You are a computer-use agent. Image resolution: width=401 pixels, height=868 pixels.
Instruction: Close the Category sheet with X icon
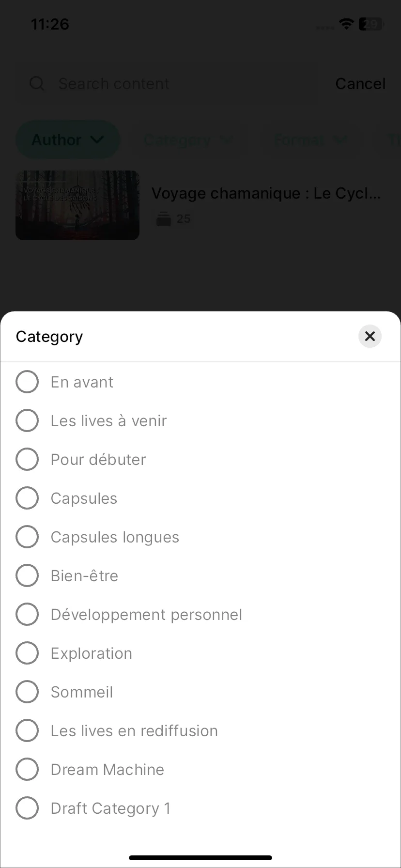370,336
